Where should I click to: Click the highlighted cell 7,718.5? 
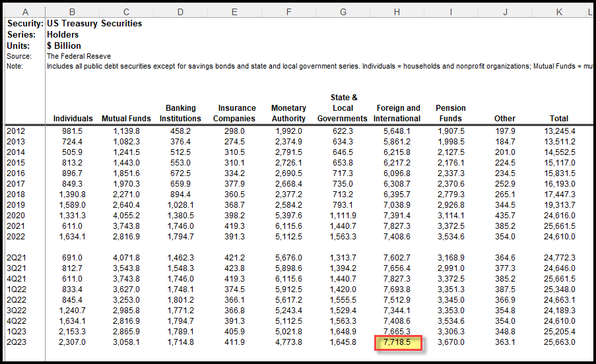pos(398,343)
